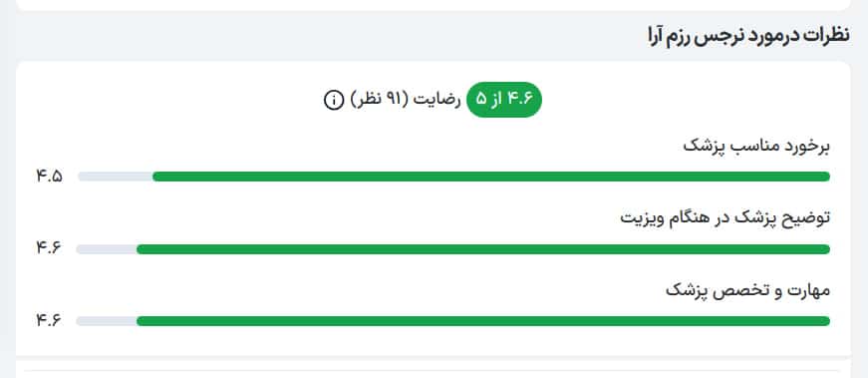The height and width of the screenshot is (378, 868).
Task: Click the ۴.۶ number inside green badge
Action: click(x=518, y=100)
